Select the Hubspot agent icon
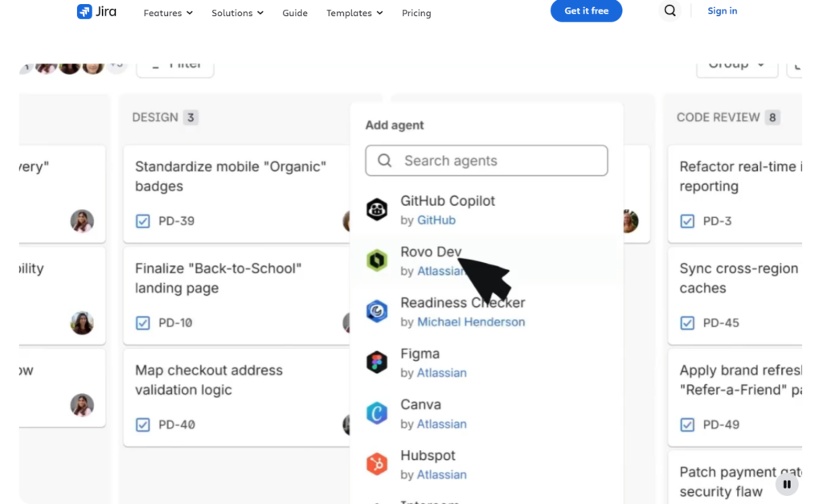This screenshot has height=504, width=823. click(x=377, y=464)
